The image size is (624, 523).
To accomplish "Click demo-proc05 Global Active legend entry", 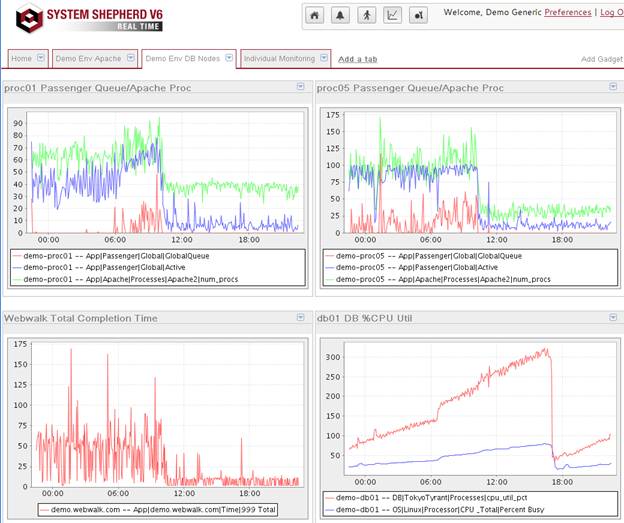I will [411, 267].
